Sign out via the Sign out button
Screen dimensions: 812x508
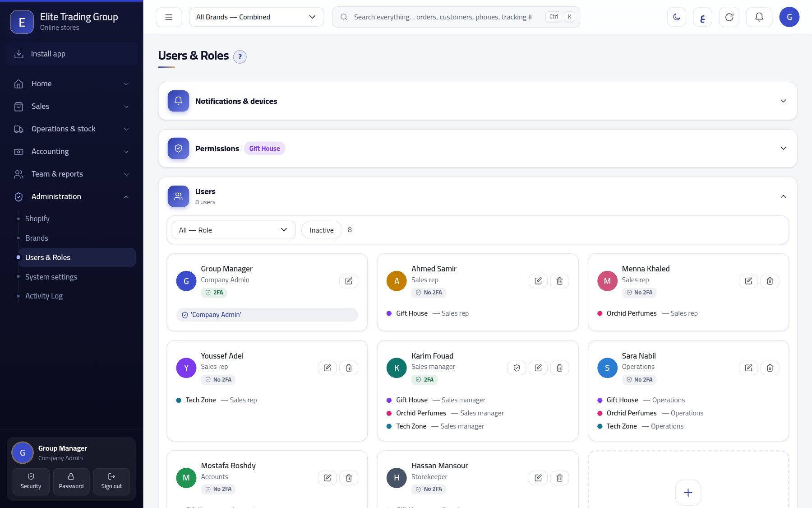(x=111, y=481)
